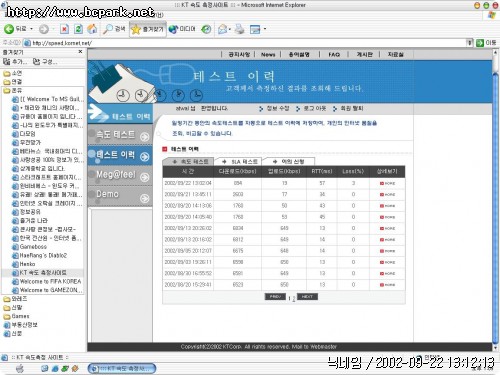Click MORE for the 2002/09/05 row
Viewport: 500px width, 375px height.
[x=387, y=251]
